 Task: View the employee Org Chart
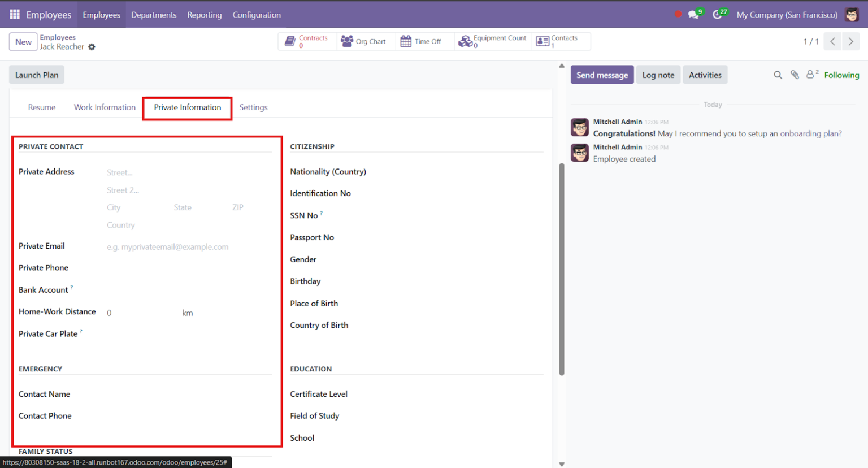click(366, 41)
